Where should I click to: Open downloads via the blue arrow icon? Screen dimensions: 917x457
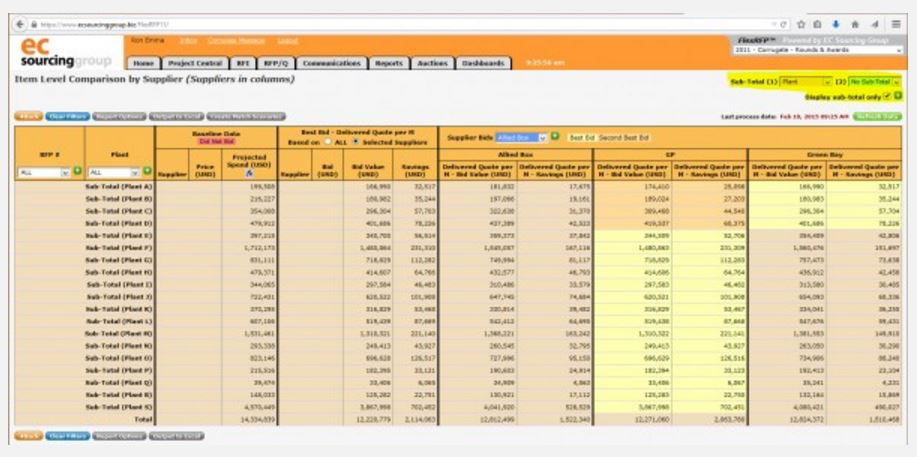836,25
